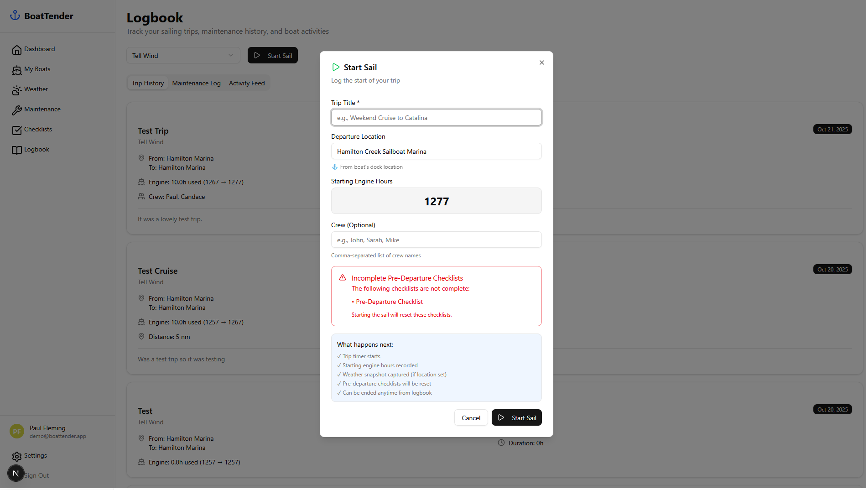Click the Starting Engine Hours 1277 box
Viewport: 868px width, 490px height.
[436, 201]
